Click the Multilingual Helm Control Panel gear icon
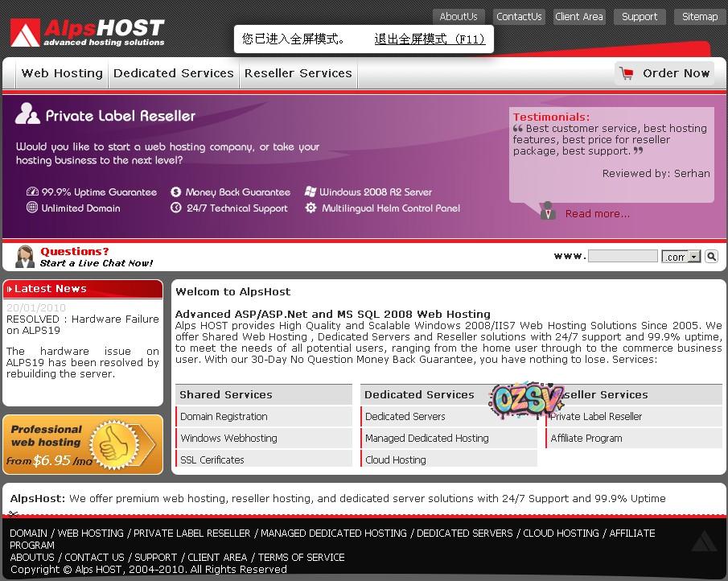 pos(310,208)
